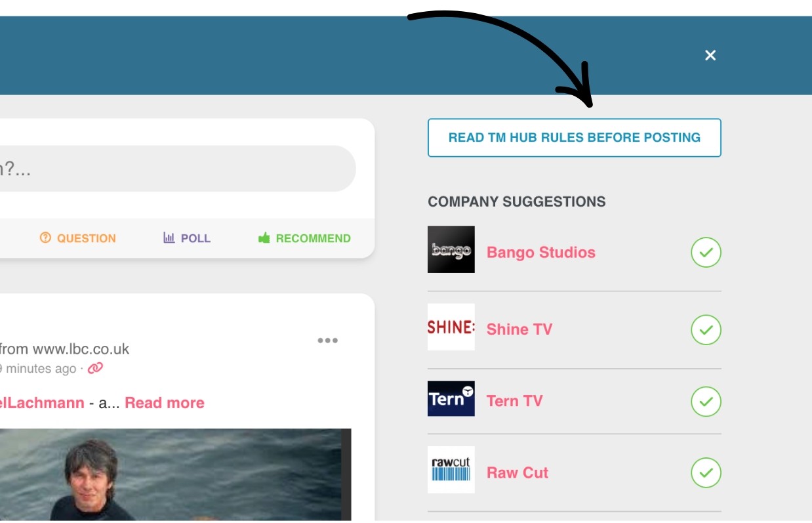Open the Tern TV company name link
This screenshot has height=523, width=812.
click(x=515, y=401)
